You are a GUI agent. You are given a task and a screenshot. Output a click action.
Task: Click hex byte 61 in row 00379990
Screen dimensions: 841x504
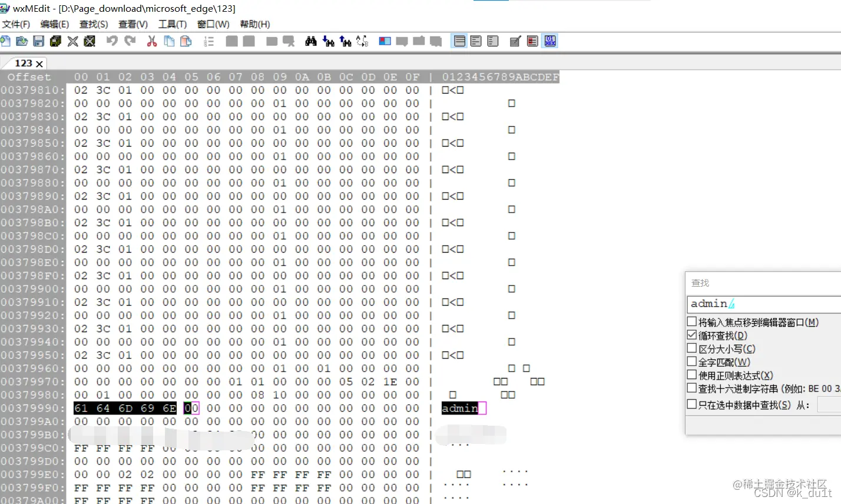(x=81, y=408)
